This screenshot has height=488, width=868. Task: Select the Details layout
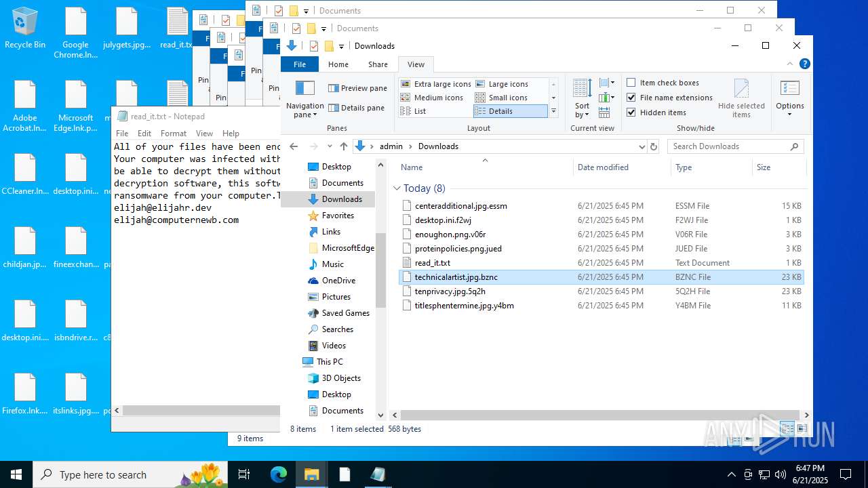coord(510,111)
